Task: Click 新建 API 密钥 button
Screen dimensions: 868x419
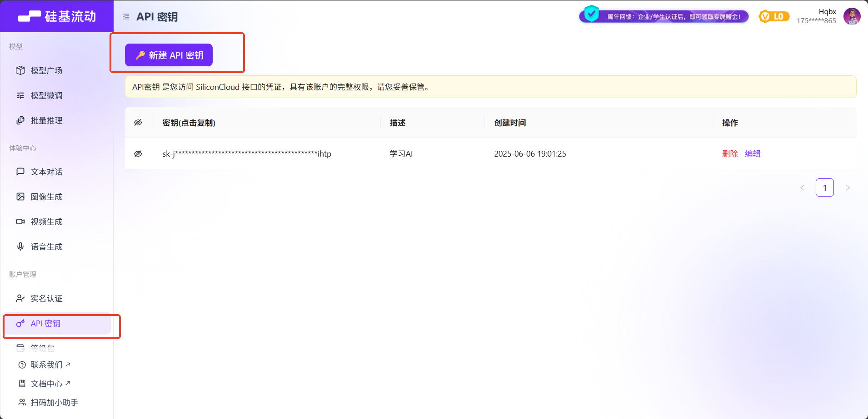Action: coord(168,54)
